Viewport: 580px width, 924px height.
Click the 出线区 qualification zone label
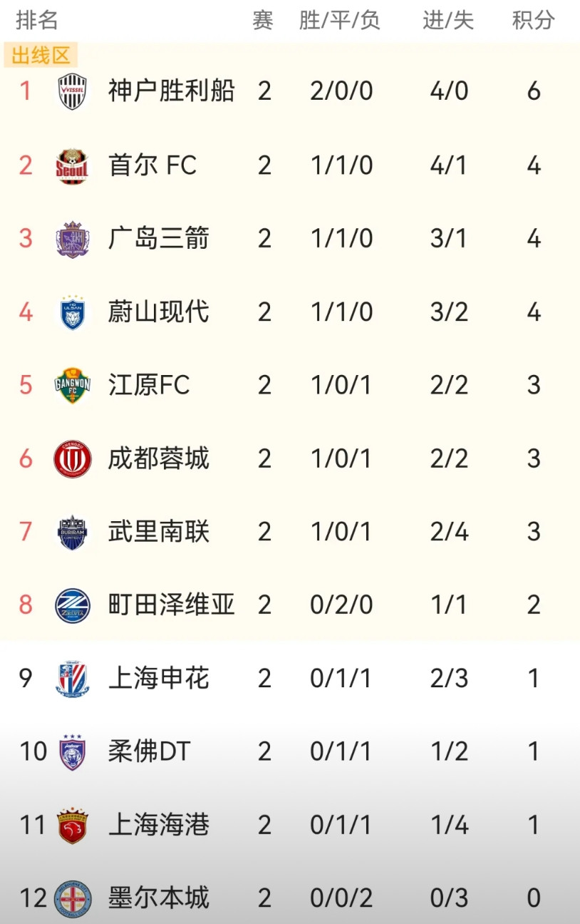pos(40,55)
